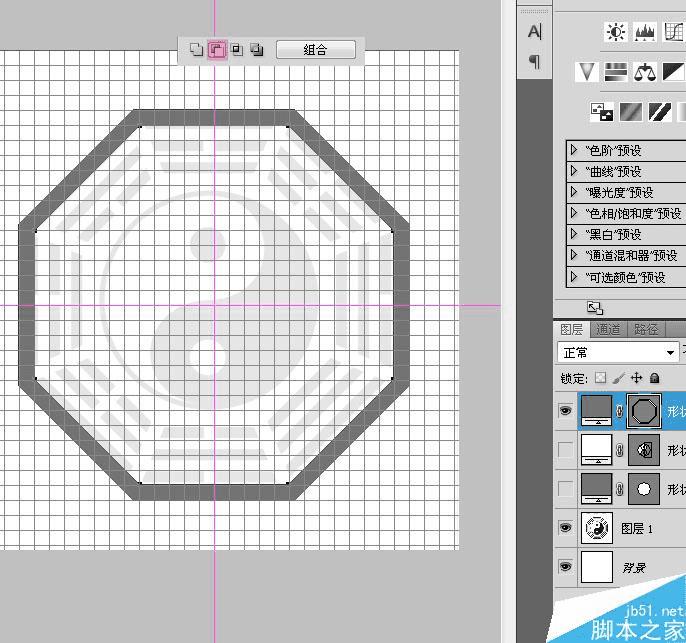
Task: Select the Subtract from shape area icon
Action: [217, 49]
